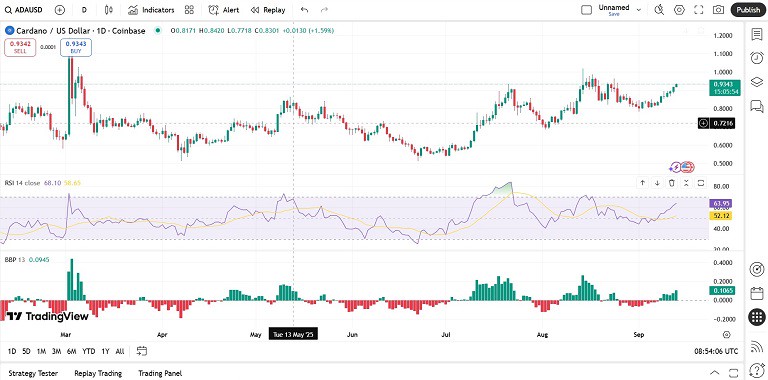Select the YTD date range
This screenshot has height=380, width=768.
coord(89,351)
